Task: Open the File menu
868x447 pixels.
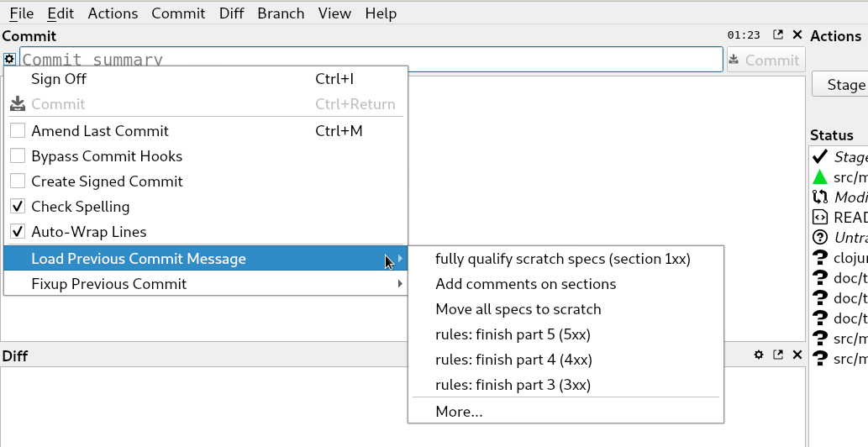Action: 22,13
